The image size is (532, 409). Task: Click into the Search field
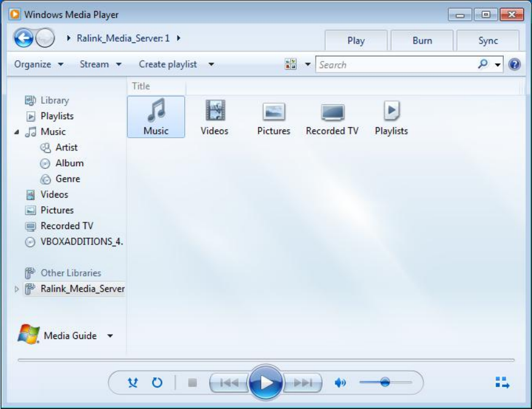coord(396,64)
